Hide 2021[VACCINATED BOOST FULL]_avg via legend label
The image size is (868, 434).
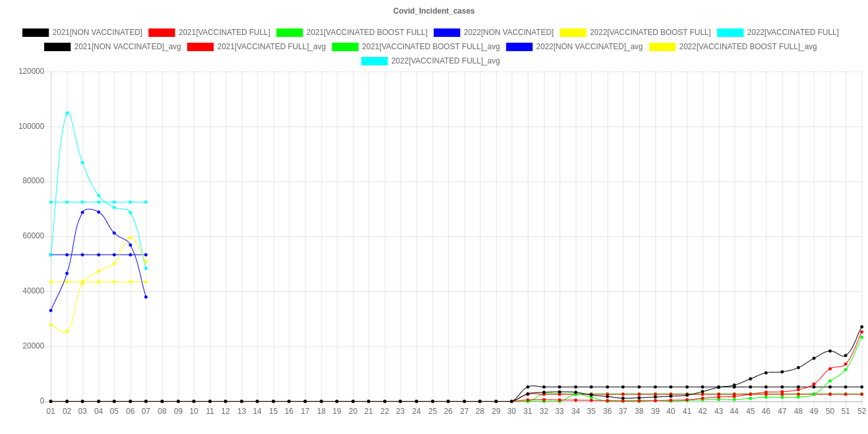click(430, 47)
